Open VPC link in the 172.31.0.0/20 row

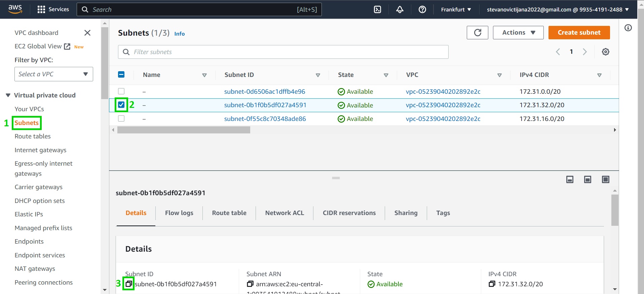(x=443, y=91)
